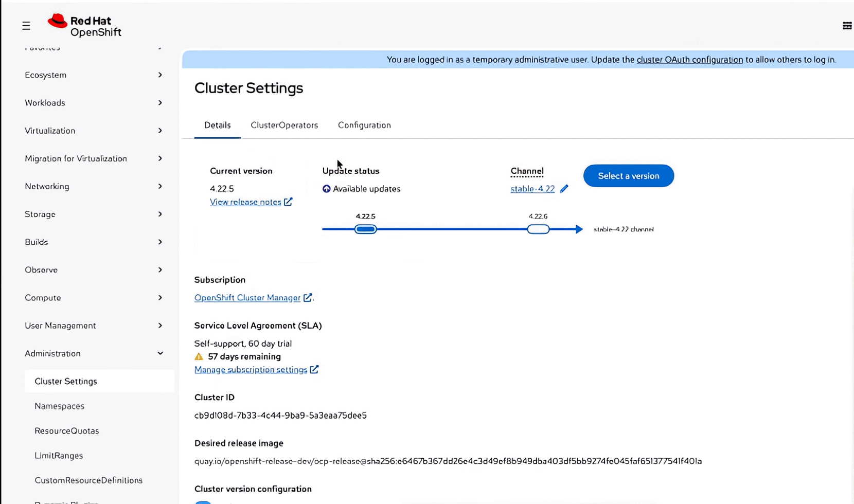The height and width of the screenshot is (504, 854).
Task: Switch to the ClusterOperators tab
Action: (284, 125)
